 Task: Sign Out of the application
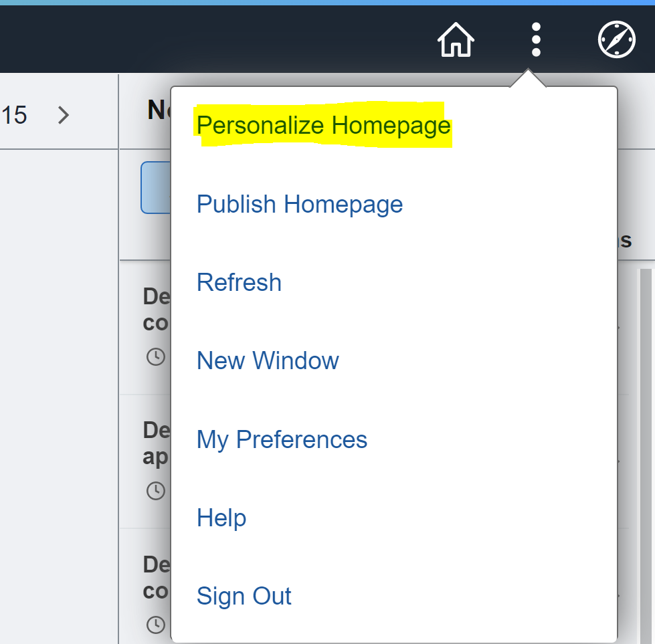click(x=244, y=596)
